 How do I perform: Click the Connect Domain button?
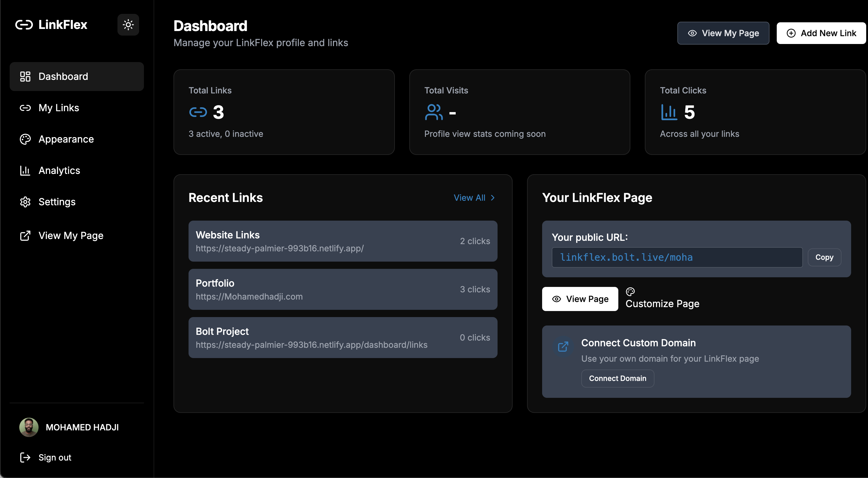(x=617, y=378)
